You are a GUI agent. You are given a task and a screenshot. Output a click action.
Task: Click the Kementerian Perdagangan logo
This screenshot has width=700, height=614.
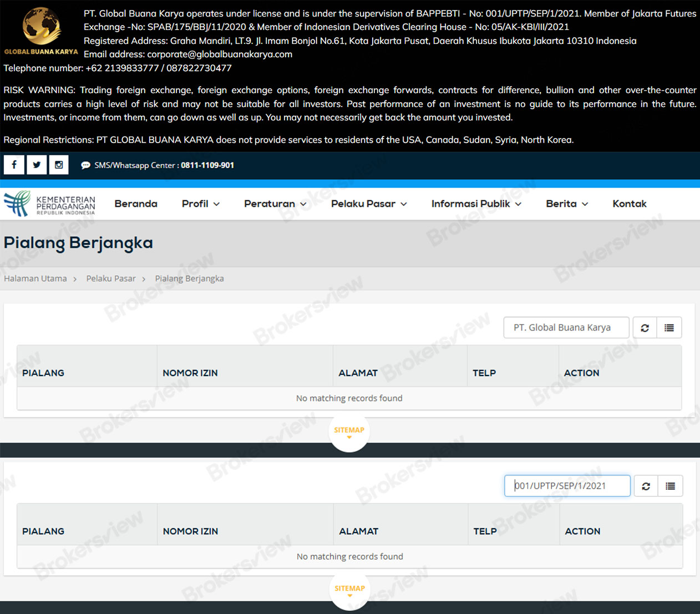click(x=49, y=204)
